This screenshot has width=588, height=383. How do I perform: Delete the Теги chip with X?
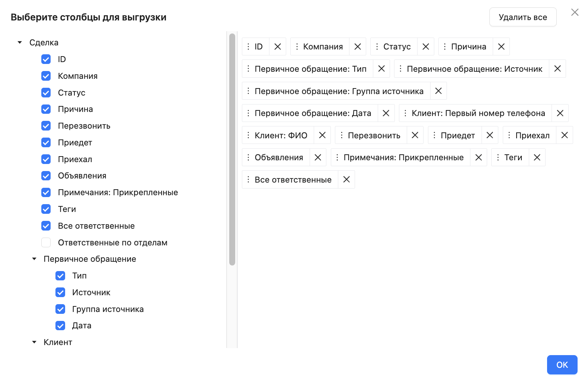(537, 157)
